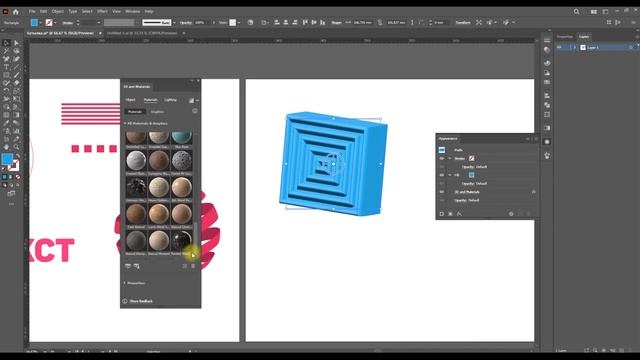Switch to the second Untitled document tab
This screenshot has width=640, height=360.
pyautogui.click(x=142, y=33)
